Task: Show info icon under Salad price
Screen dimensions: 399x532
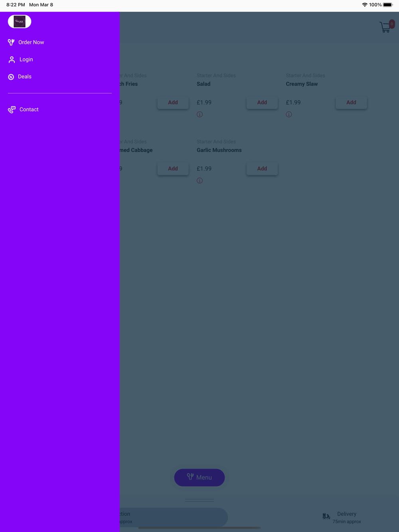Action: click(199, 114)
